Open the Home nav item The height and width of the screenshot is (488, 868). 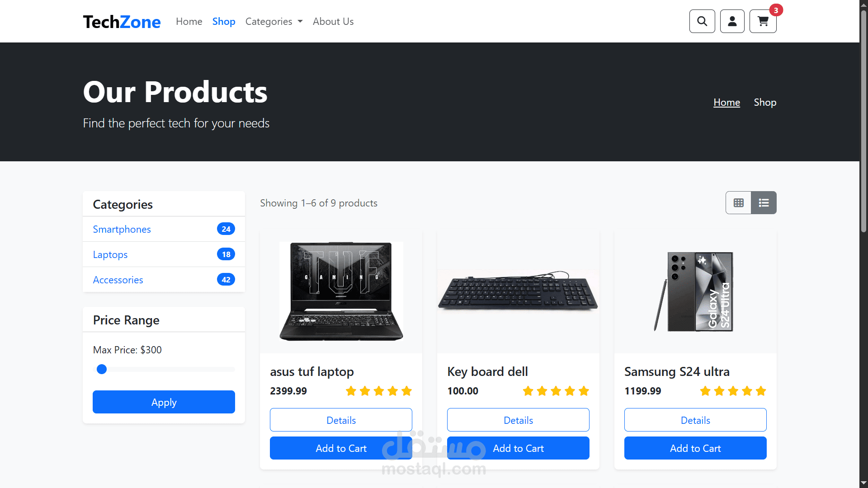coord(189,22)
